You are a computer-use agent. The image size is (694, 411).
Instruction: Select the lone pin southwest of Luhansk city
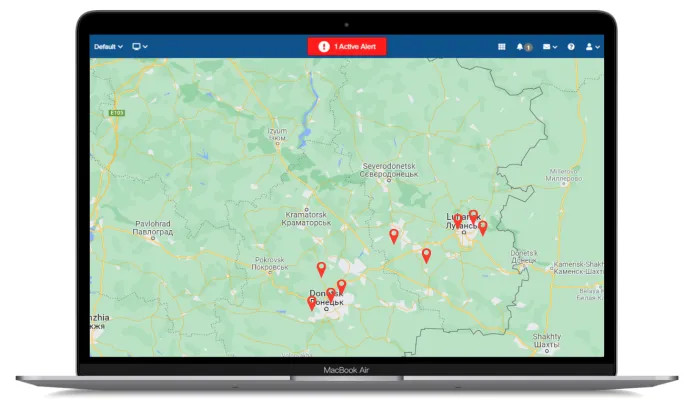pos(426,255)
